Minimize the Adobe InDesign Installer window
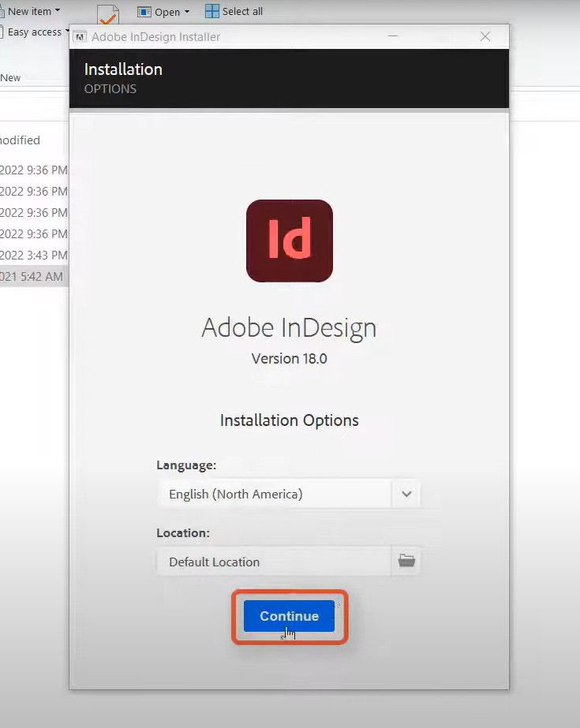This screenshot has width=580, height=728. pyautogui.click(x=393, y=35)
